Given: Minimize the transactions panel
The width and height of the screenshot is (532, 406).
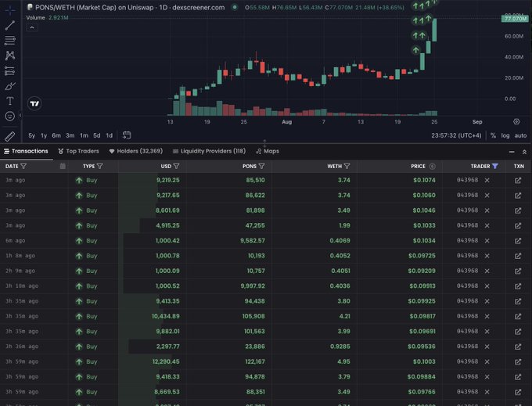Looking at the screenshot, I should (x=512, y=152).
